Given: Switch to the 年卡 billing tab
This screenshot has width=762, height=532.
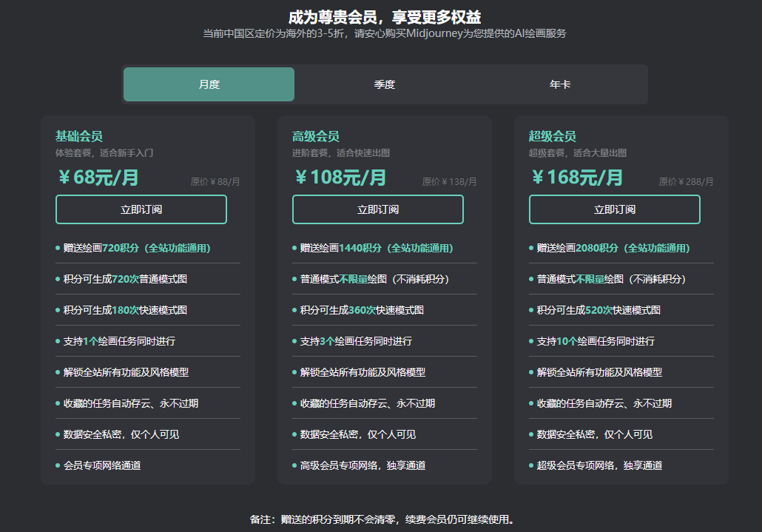Looking at the screenshot, I should pyautogui.click(x=560, y=84).
